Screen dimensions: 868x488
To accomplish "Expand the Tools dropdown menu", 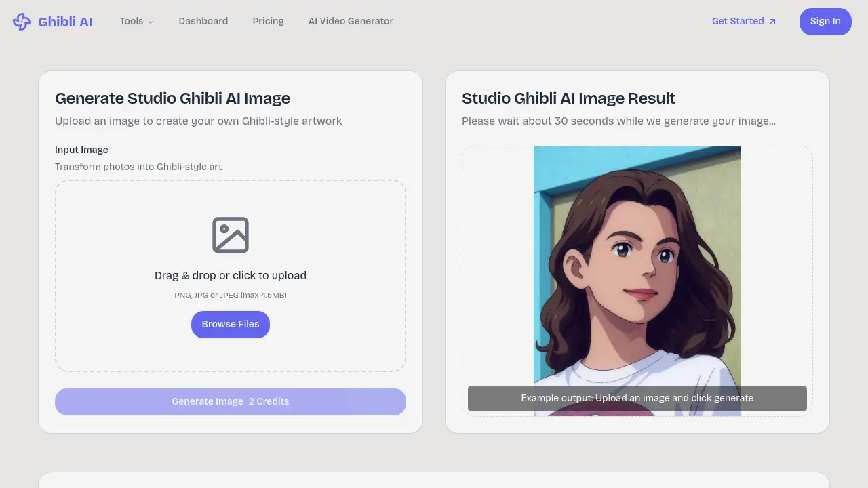I will pyautogui.click(x=136, y=21).
